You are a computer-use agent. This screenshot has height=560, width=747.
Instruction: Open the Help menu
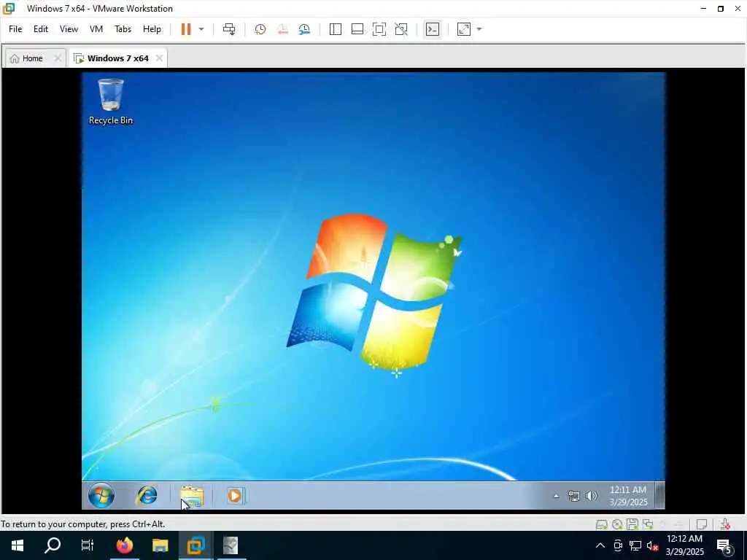point(152,29)
